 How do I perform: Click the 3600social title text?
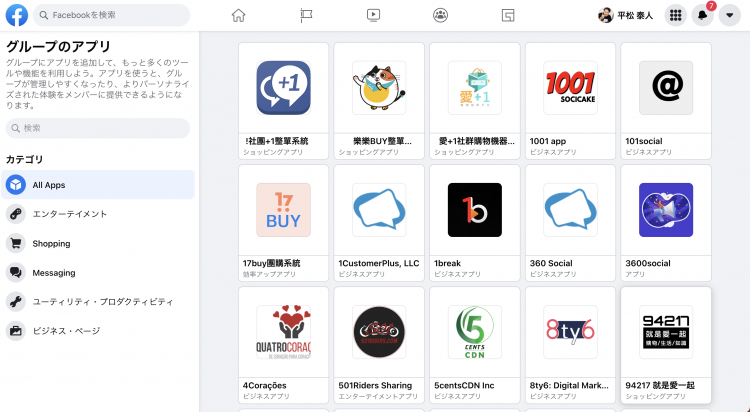pyautogui.click(x=648, y=263)
